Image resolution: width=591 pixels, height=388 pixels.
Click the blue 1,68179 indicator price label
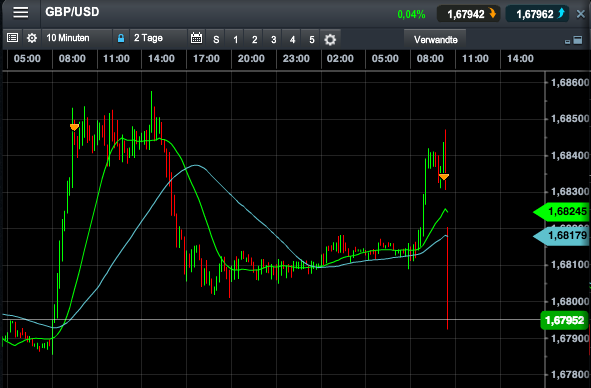tap(562, 236)
